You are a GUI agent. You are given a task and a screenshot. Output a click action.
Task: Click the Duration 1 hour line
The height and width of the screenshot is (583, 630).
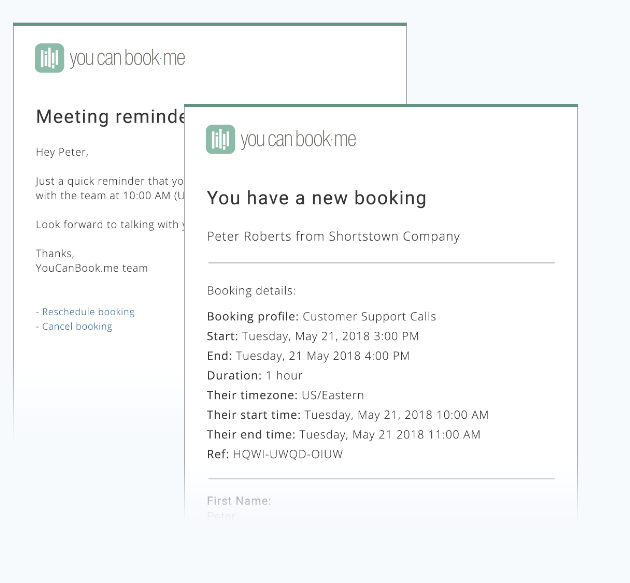coord(254,376)
